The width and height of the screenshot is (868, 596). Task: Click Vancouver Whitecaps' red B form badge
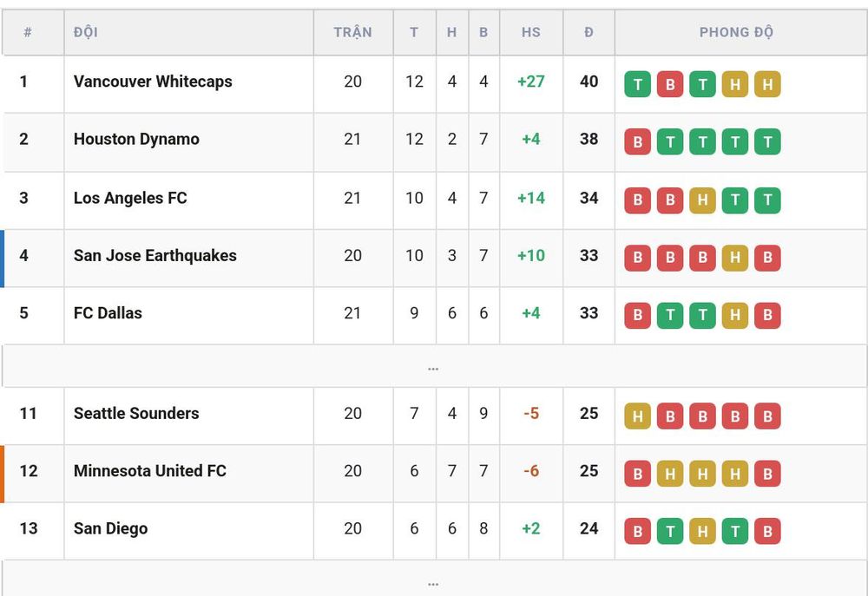(x=670, y=85)
